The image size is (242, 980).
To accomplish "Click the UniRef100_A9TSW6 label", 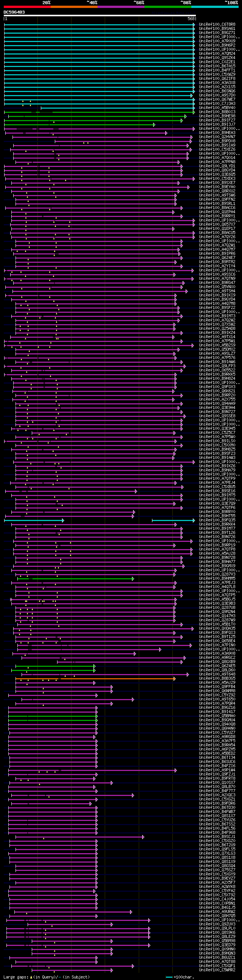I will click(x=217, y=195).
